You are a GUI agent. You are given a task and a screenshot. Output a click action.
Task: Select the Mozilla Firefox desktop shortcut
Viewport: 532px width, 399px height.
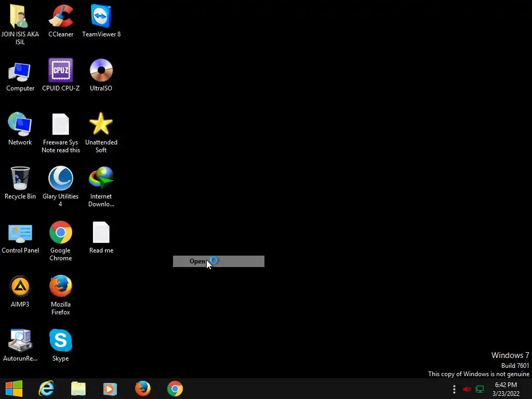[x=61, y=295]
